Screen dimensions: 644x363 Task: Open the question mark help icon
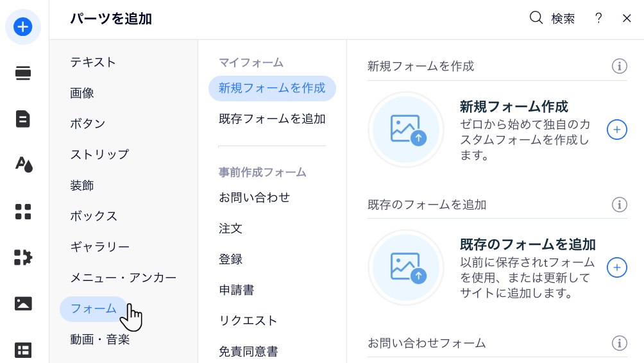pos(598,19)
